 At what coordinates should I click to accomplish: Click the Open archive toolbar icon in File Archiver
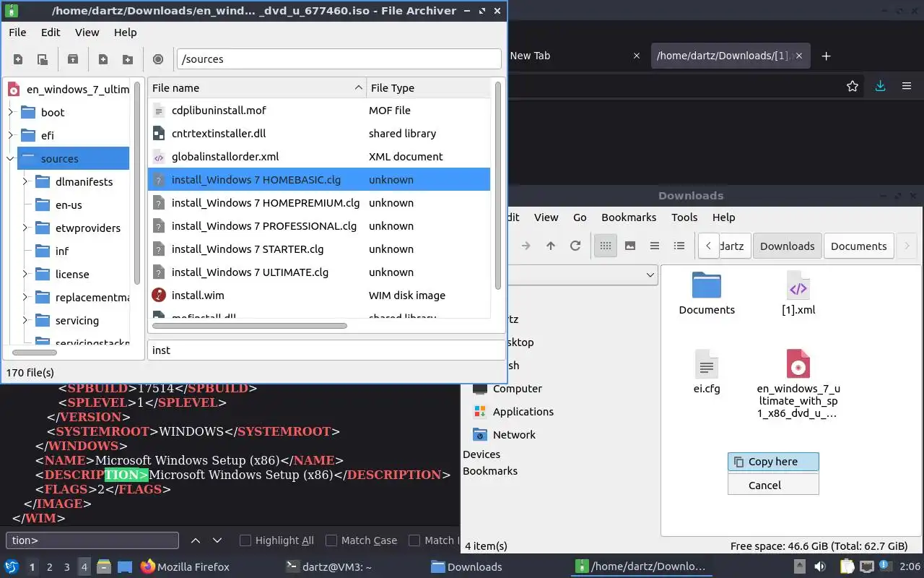coord(43,59)
